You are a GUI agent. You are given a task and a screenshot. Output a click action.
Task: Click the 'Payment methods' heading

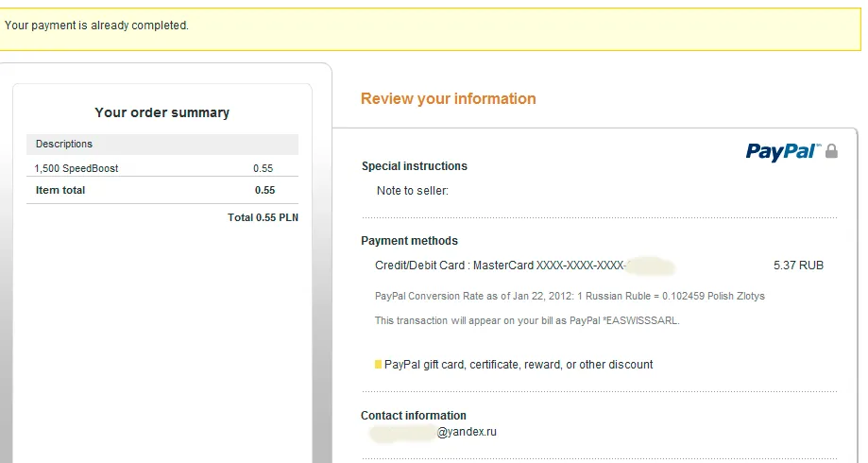point(409,241)
